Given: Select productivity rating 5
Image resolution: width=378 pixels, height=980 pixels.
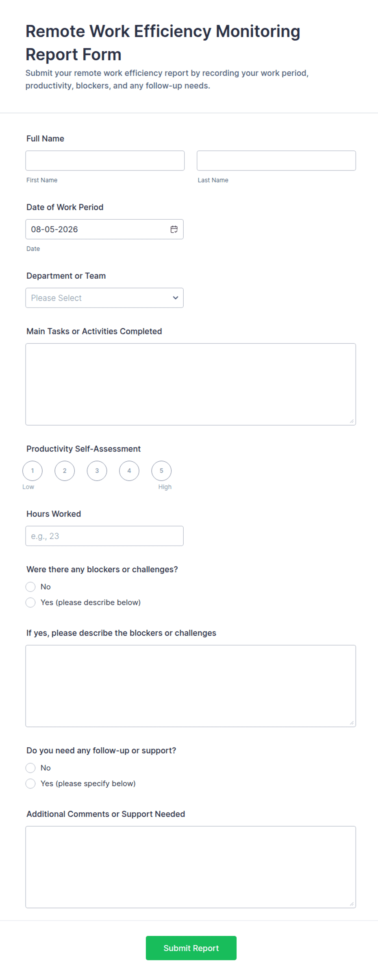Looking at the screenshot, I should 161,471.
